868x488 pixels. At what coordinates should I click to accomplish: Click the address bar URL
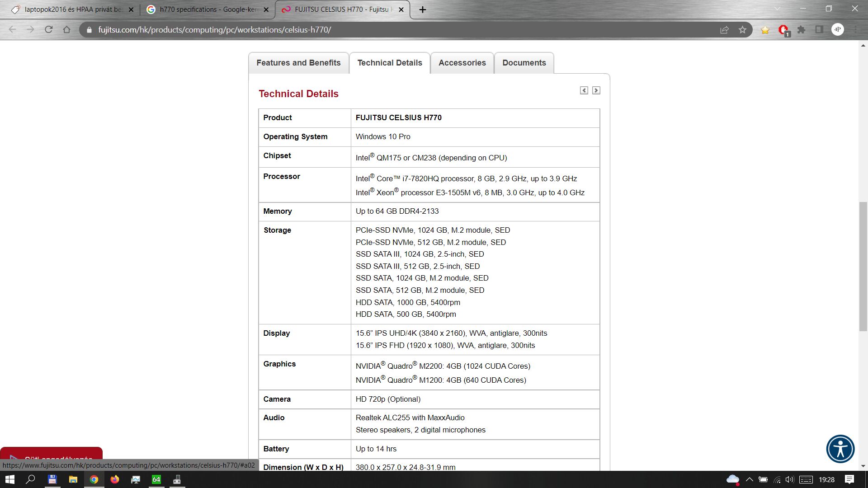pos(215,30)
